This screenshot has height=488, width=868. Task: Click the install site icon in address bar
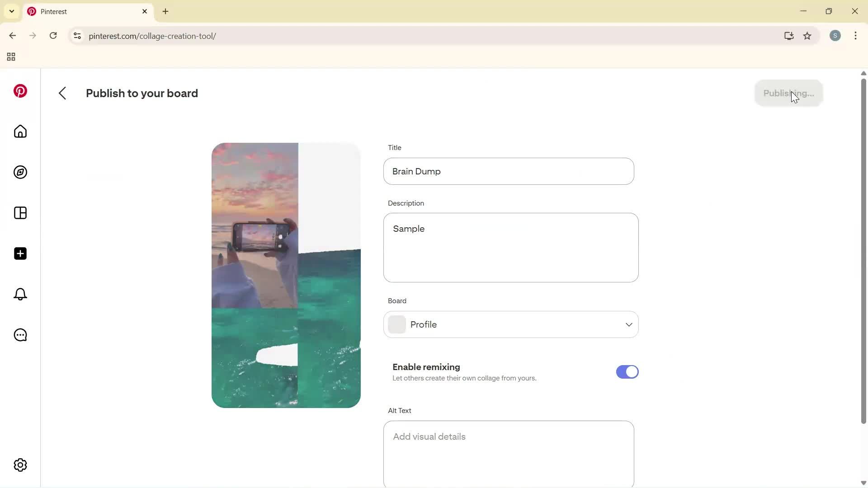tap(789, 36)
